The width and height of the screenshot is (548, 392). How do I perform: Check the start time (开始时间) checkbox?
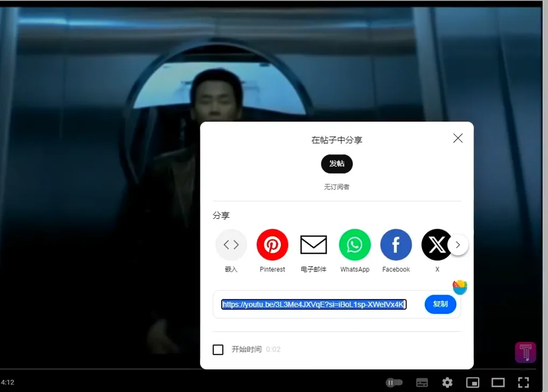pos(218,350)
